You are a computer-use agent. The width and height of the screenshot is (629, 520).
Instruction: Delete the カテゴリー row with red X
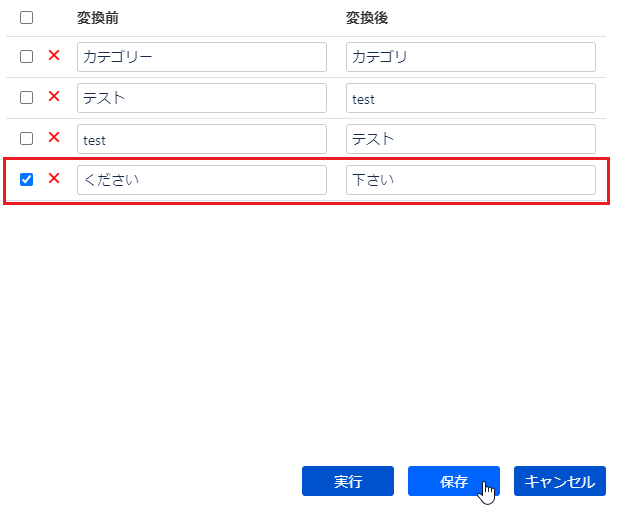coord(54,56)
